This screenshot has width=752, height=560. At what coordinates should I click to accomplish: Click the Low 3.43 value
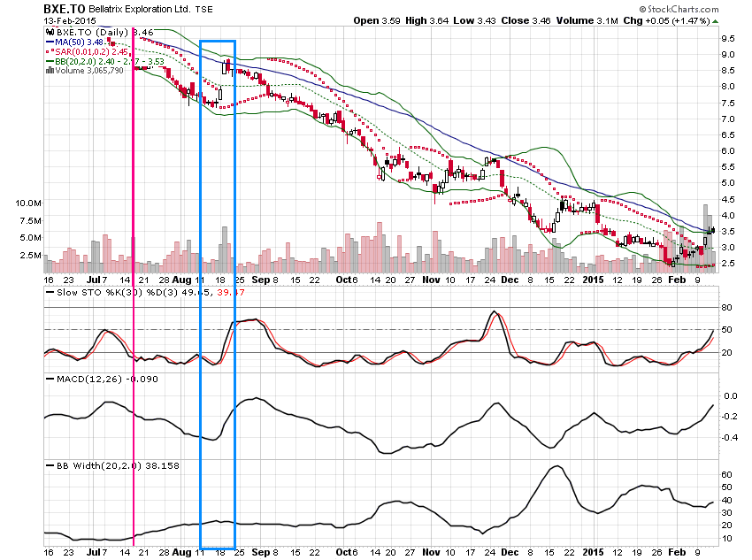pos(474,20)
